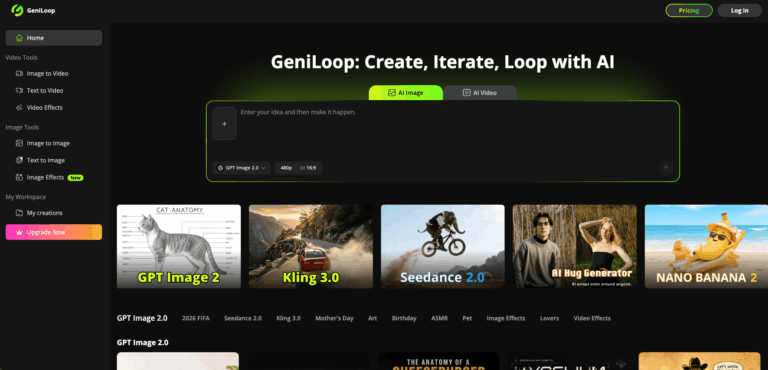
Task: Click the Upgrade Now button
Action: 54,232
